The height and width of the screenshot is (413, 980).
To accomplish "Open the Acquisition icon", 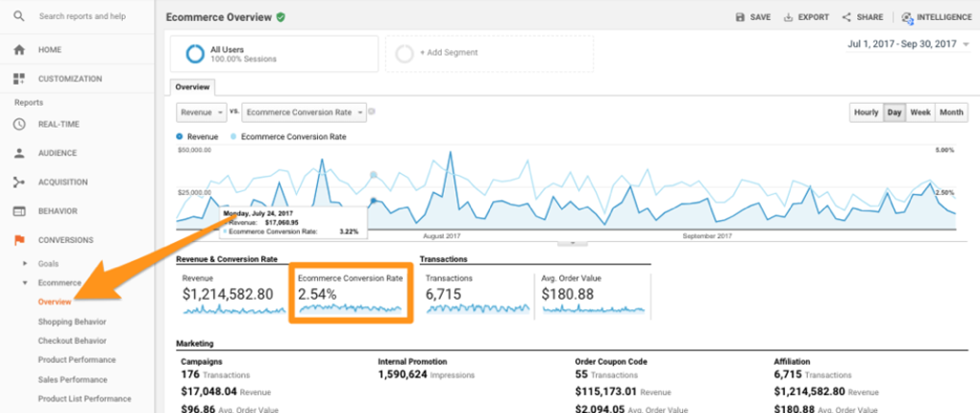I will click(19, 182).
